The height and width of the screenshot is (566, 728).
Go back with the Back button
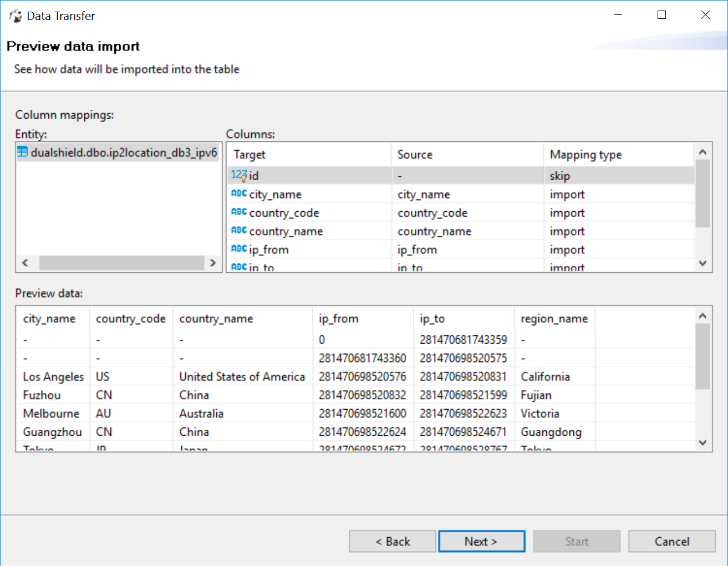pos(393,542)
